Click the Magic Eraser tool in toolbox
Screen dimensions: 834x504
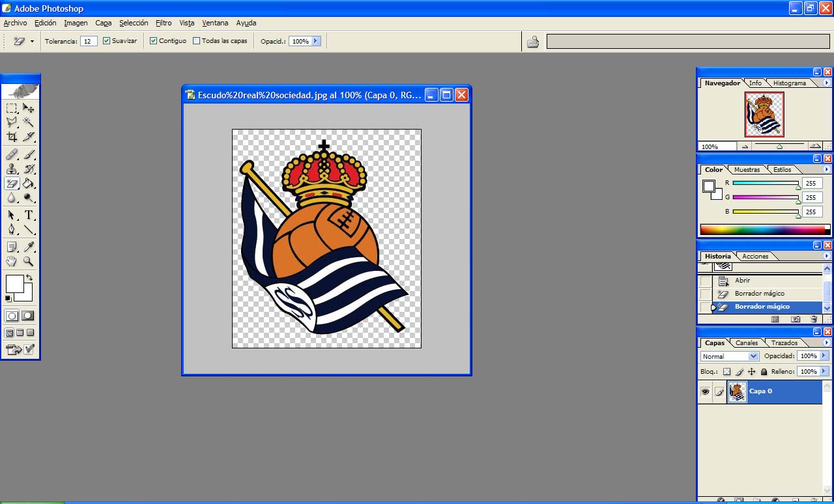click(12, 184)
